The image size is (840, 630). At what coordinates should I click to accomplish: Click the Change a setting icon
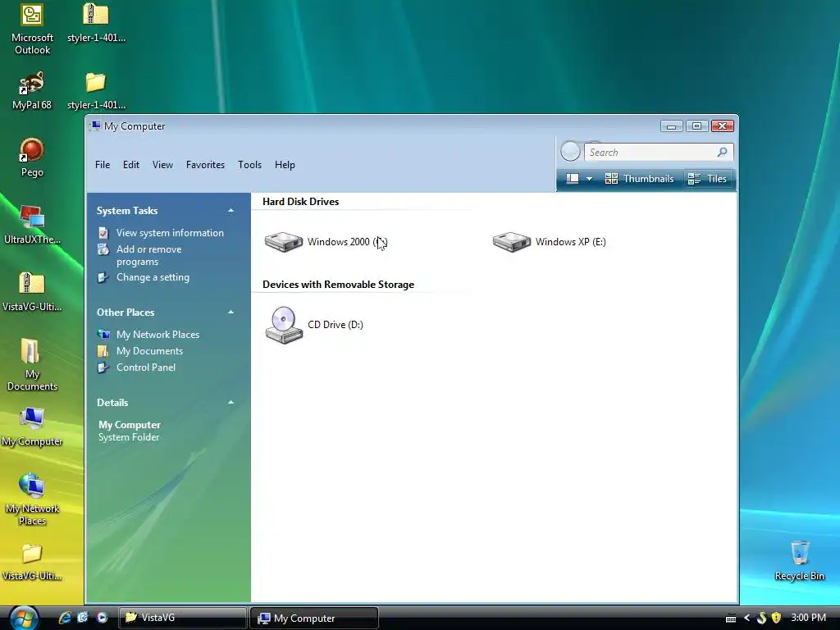coord(103,277)
